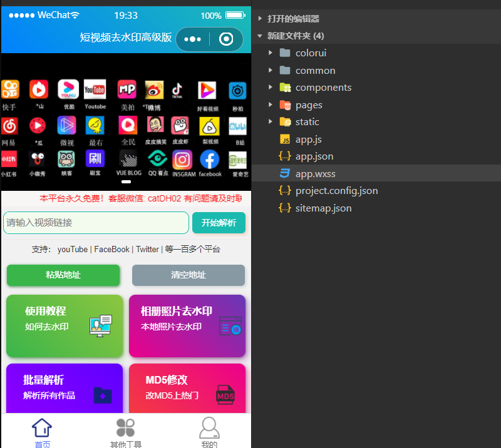
Task: Tap the VUE BLOG icon
Action: 129,159
